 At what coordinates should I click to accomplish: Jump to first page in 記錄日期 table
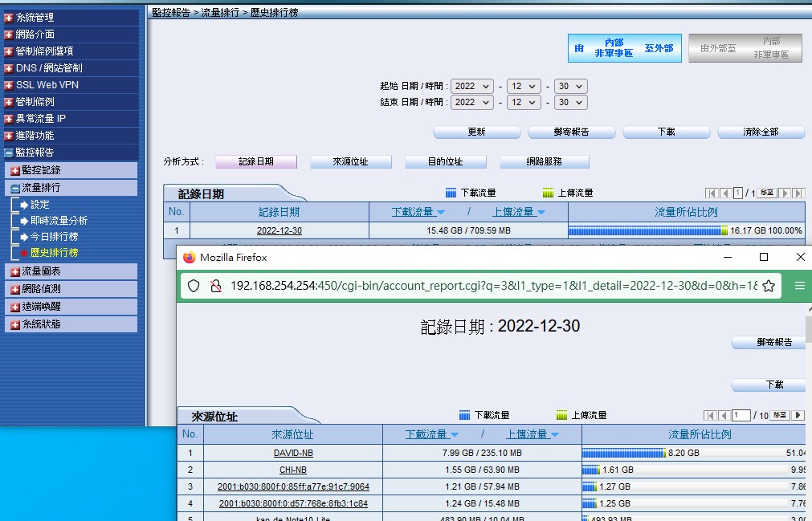[712, 193]
